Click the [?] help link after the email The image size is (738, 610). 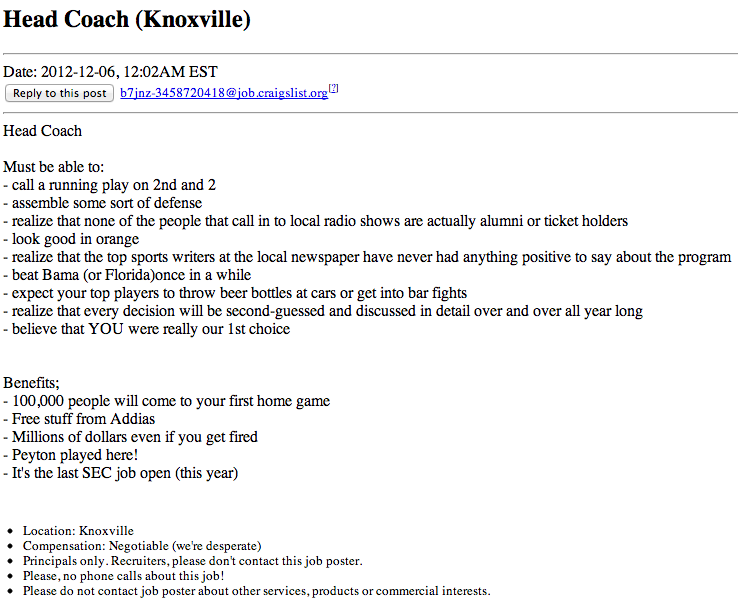click(x=334, y=89)
